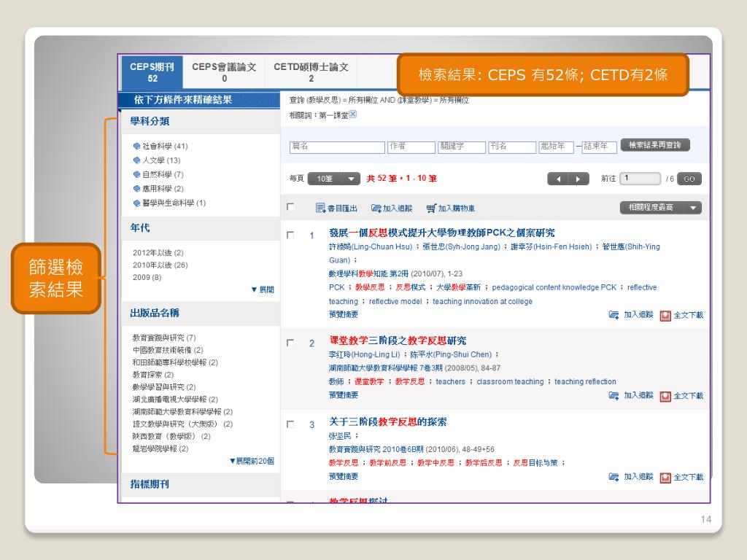This screenshot has height=560, width=747.
Task: Open article 关于三阶段教学反思的探索
Action: pyautogui.click(x=388, y=422)
